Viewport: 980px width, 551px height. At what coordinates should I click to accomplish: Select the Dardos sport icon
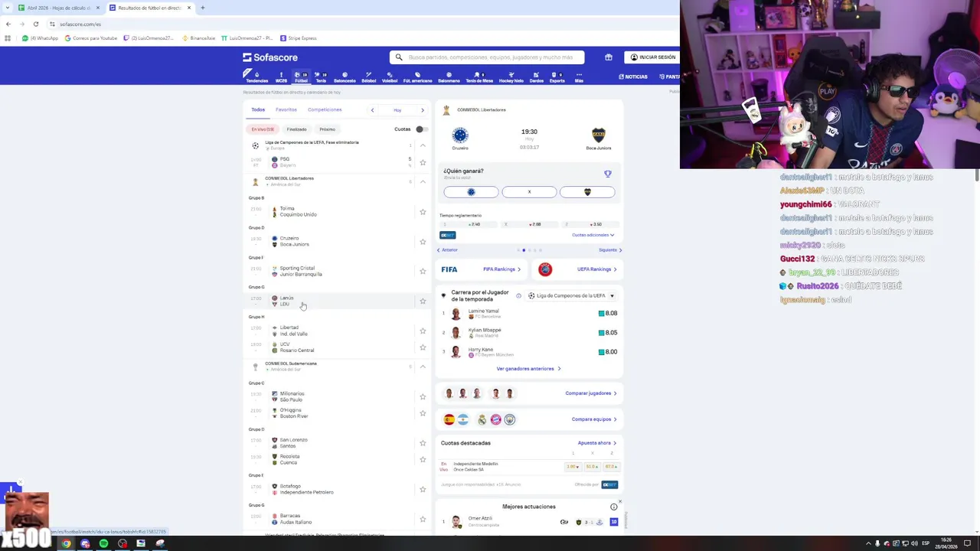(537, 77)
